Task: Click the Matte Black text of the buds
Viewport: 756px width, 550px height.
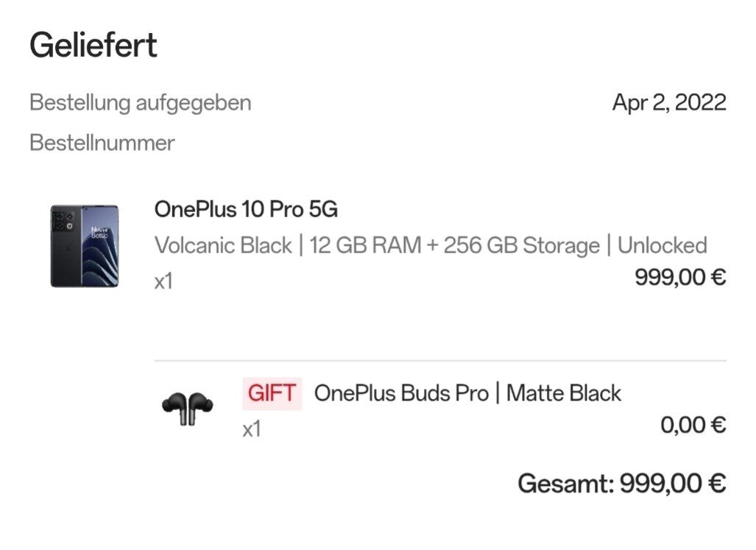Action: pyautogui.click(x=564, y=393)
